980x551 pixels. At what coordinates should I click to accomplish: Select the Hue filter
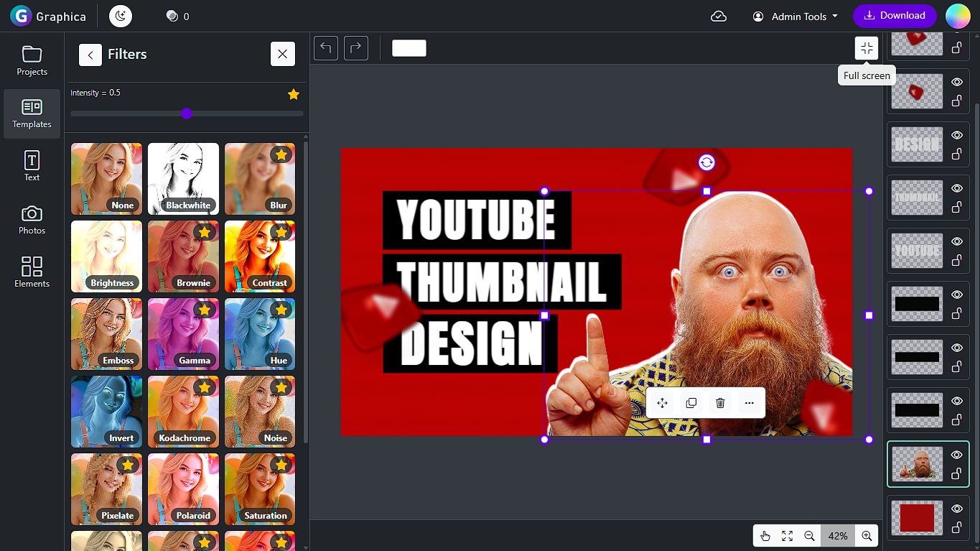(x=260, y=334)
